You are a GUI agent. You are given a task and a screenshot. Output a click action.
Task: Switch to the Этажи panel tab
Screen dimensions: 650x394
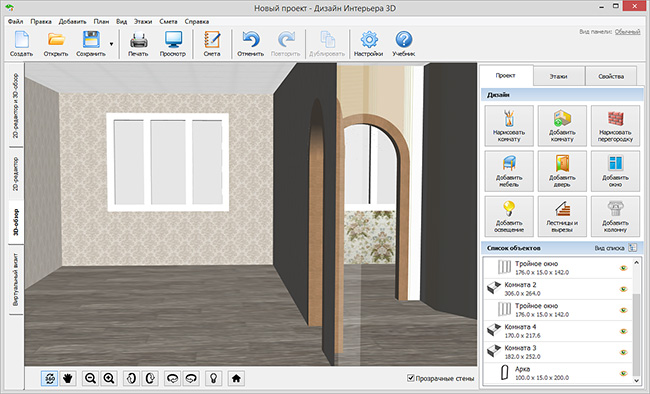tap(558, 76)
